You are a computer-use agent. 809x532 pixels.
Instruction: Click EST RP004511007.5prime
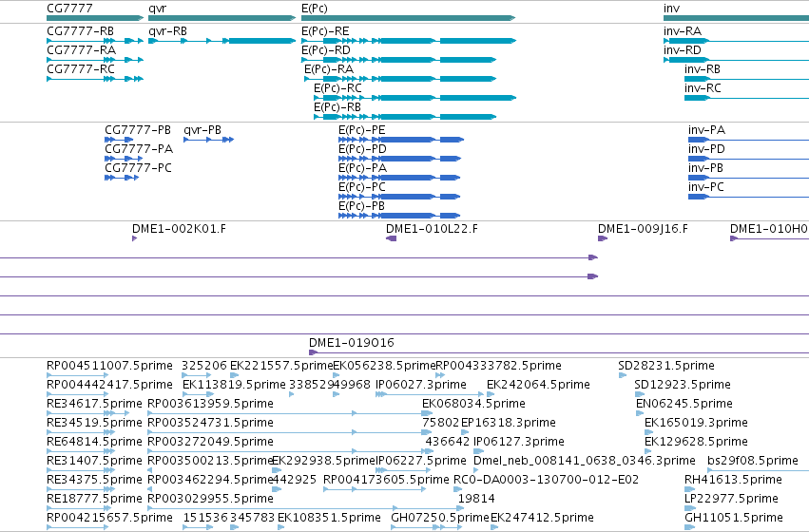point(77,375)
